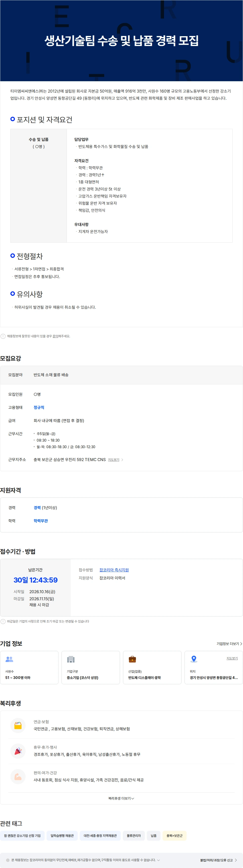
Task: Open 지도보기 next to the work address
Action: [114, 460]
